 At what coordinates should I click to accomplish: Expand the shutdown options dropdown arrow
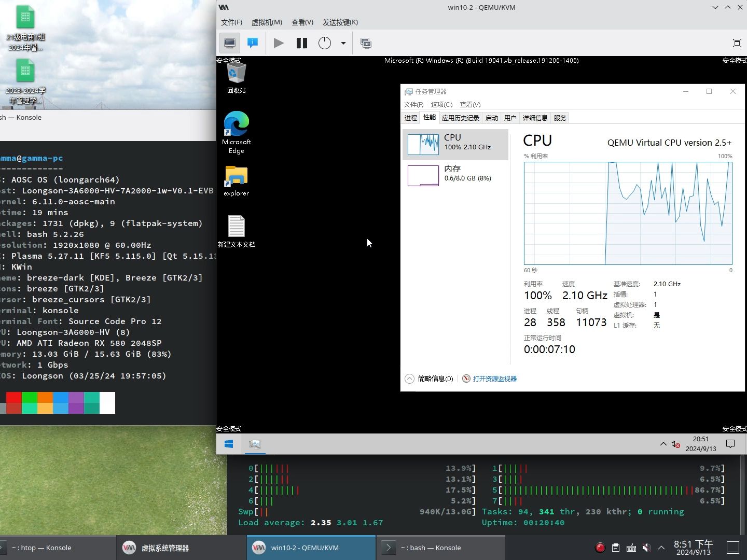(x=343, y=43)
